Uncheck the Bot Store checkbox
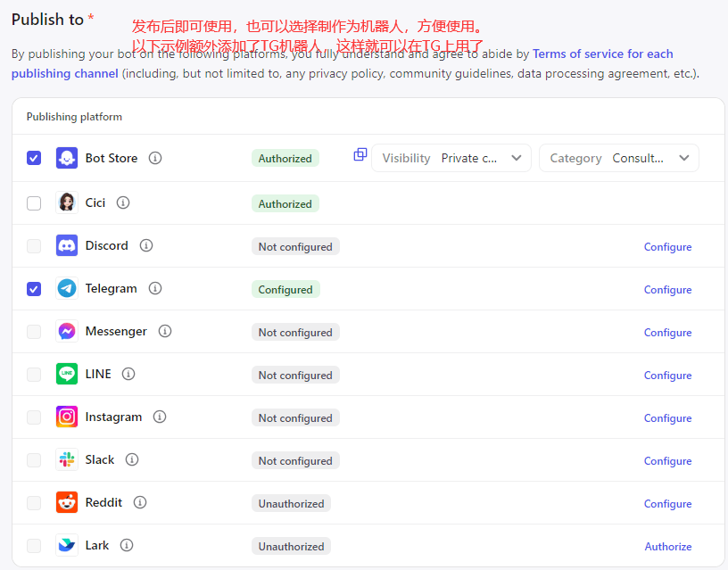The height and width of the screenshot is (570, 728). (x=34, y=158)
